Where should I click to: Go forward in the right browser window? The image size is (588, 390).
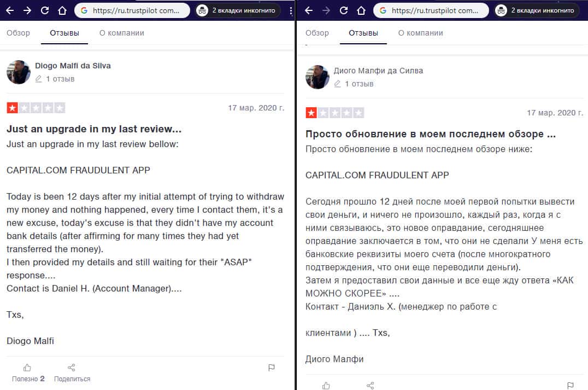[326, 10]
